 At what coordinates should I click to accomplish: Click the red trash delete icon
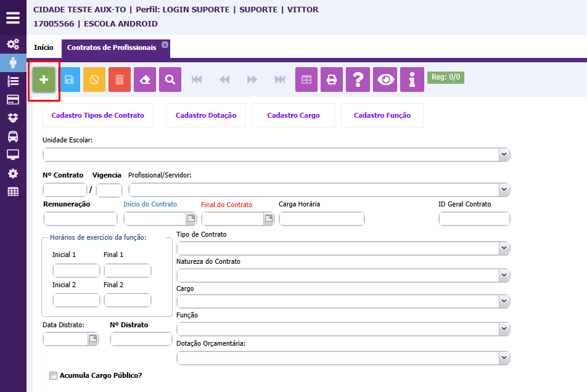coord(120,80)
